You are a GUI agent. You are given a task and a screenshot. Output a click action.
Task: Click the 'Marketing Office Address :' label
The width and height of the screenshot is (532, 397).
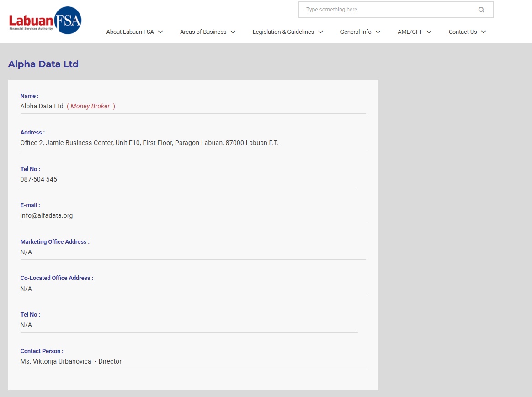tap(55, 242)
